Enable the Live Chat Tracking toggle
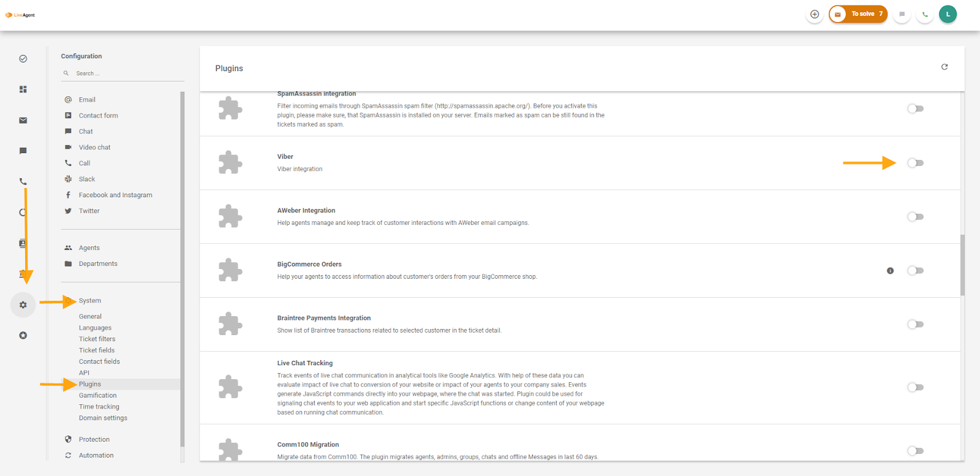The height and width of the screenshot is (476, 980). click(915, 387)
